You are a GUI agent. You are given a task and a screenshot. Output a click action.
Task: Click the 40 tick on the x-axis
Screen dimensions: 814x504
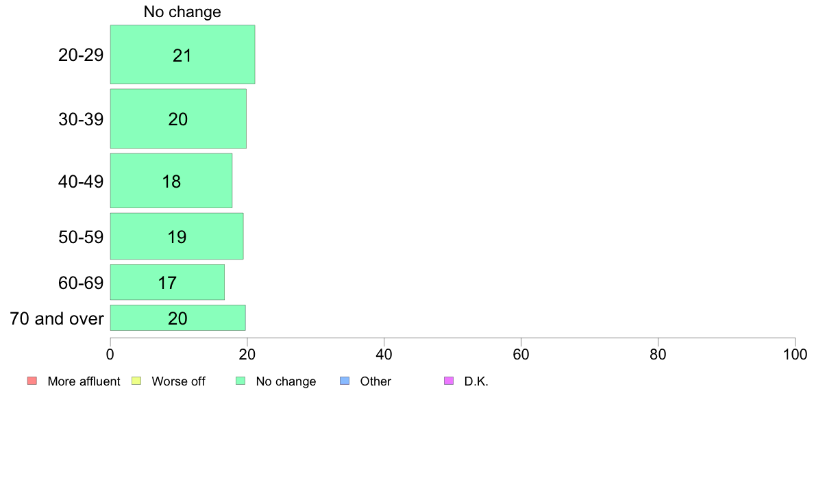point(384,355)
